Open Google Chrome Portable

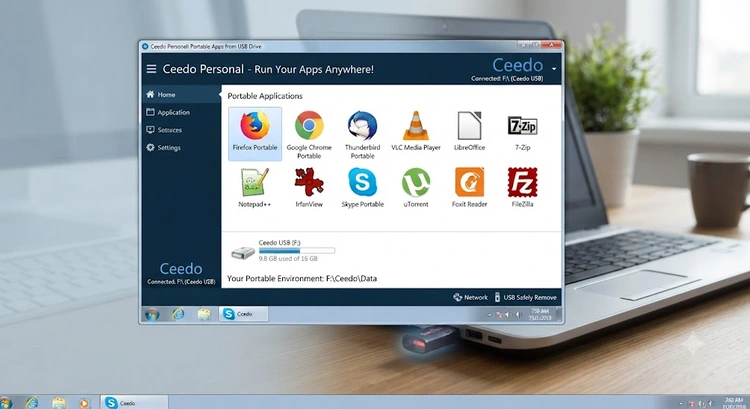pyautogui.click(x=309, y=134)
